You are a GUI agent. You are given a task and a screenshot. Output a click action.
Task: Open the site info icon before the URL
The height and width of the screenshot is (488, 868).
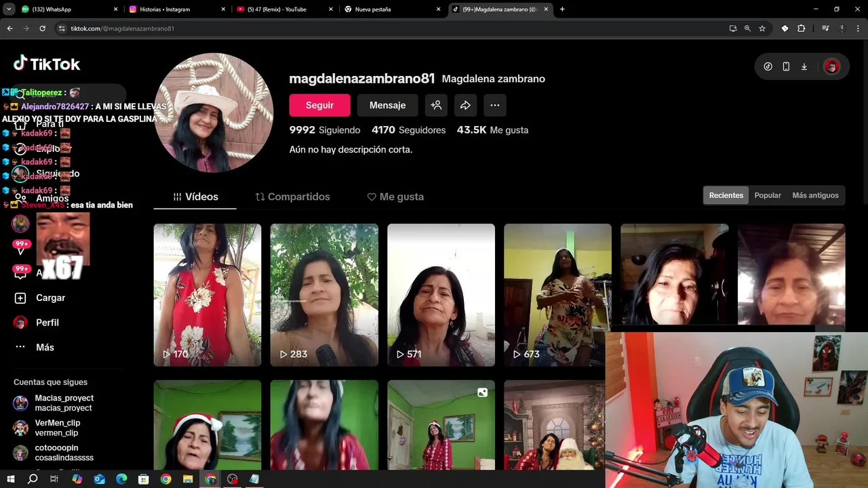[x=62, y=28]
